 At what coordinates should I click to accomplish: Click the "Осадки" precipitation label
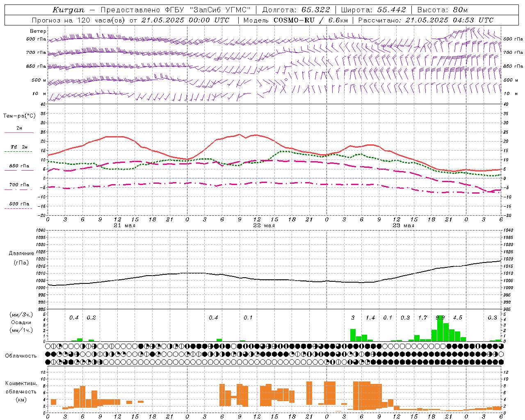(x=21, y=322)
